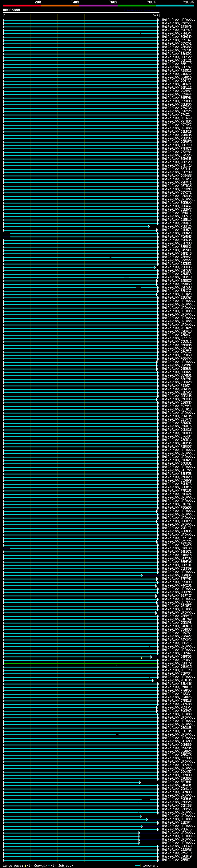Image resolution: width=197 pixels, height=868 pixels.
Task: Open hit UniRef100_P21869
Action: (x=177, y=660)
